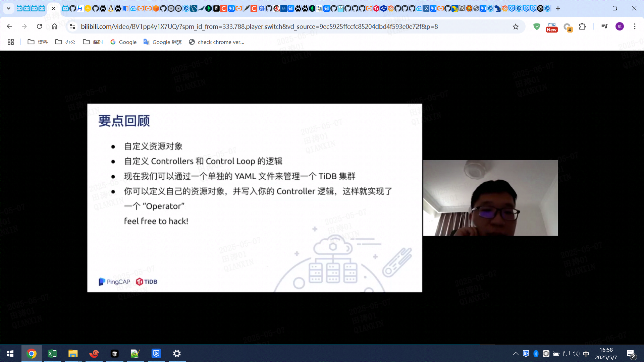Open the 办公 bookmarks folder
Viewport: 644px width, 362px height.
coord(65,42)
